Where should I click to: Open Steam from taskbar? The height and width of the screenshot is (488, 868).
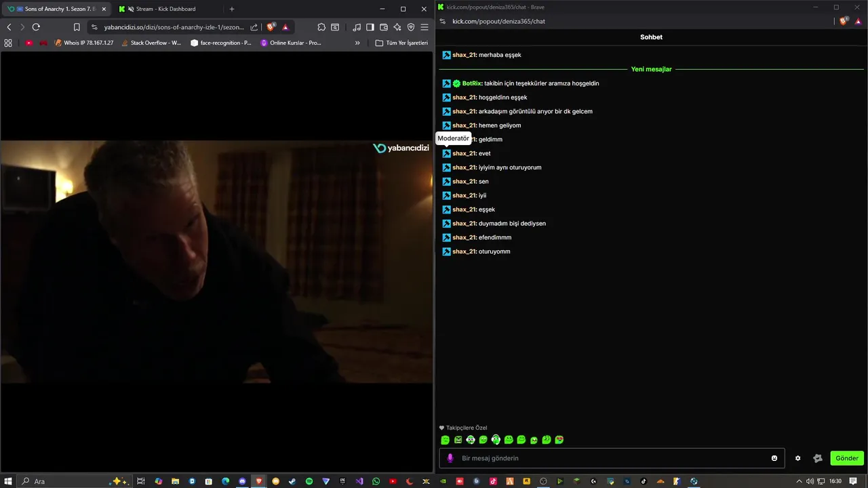292,481
